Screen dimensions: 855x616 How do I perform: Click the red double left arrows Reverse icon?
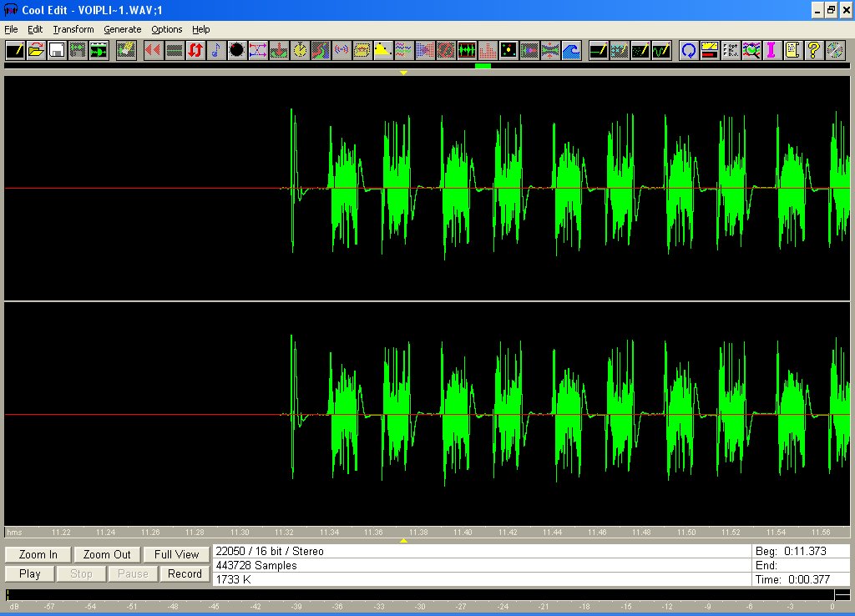coord(154,51)
